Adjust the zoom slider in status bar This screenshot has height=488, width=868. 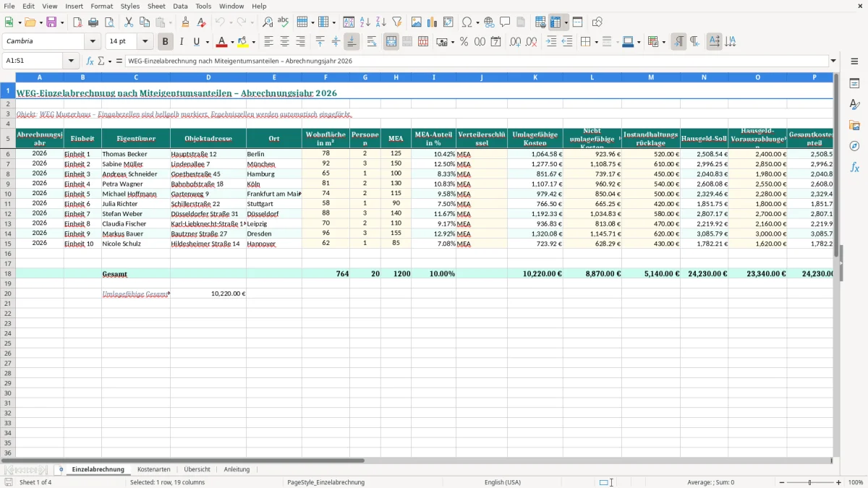(809, 482)
